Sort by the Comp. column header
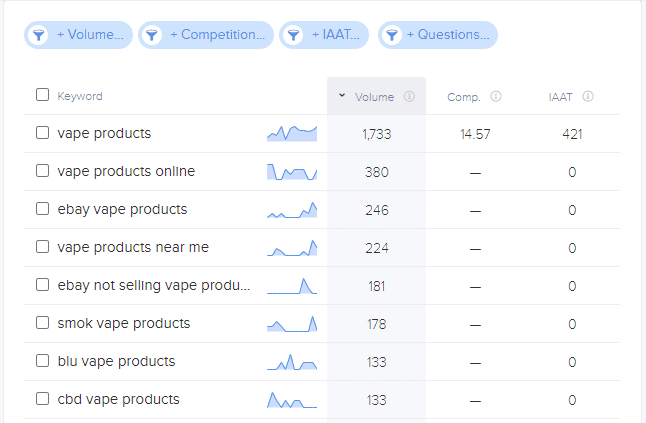 click(x=464, y=97)
